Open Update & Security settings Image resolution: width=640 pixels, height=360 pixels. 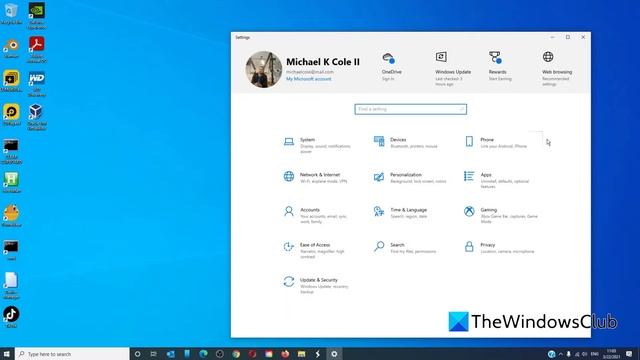click(317, 285)
